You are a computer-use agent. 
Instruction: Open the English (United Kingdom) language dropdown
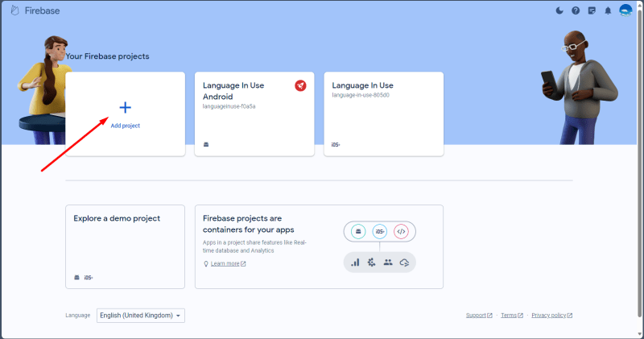tap(140, 316)
